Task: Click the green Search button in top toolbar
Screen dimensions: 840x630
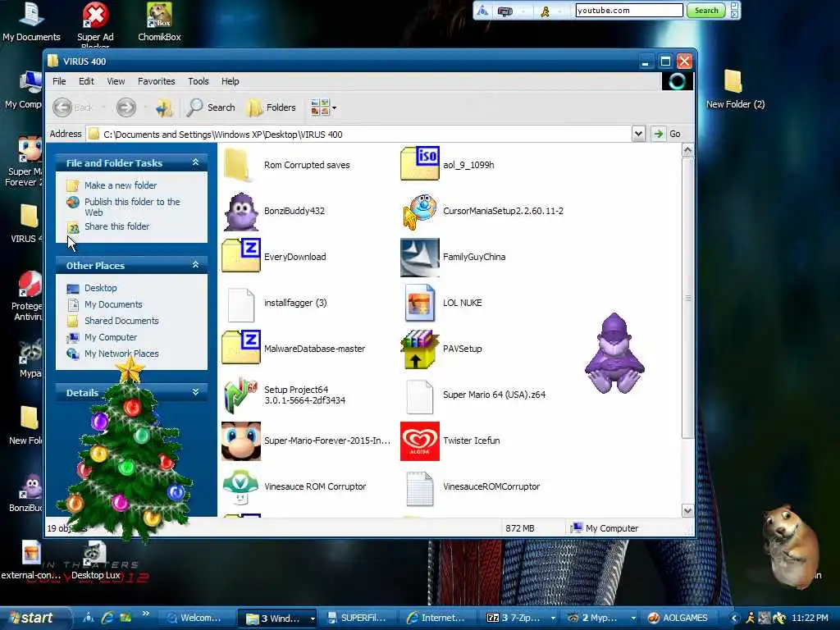Action: pos(706,10)
